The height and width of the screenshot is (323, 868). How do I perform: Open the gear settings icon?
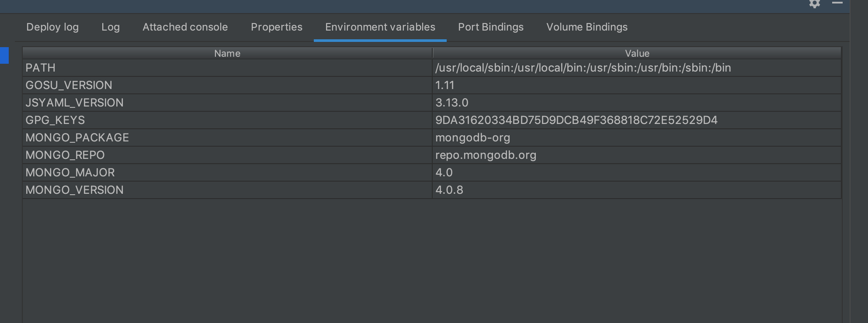point(814,3)
